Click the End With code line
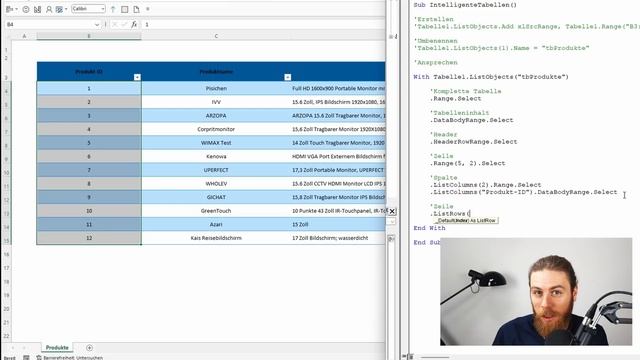Image resolution: width=640 pixels, height=360 pixels. click(429, 228)
